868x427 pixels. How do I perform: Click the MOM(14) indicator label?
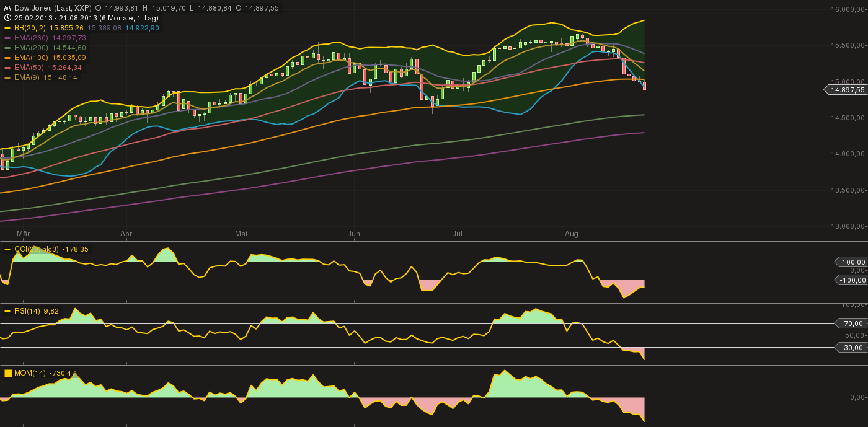pos(30,373)
